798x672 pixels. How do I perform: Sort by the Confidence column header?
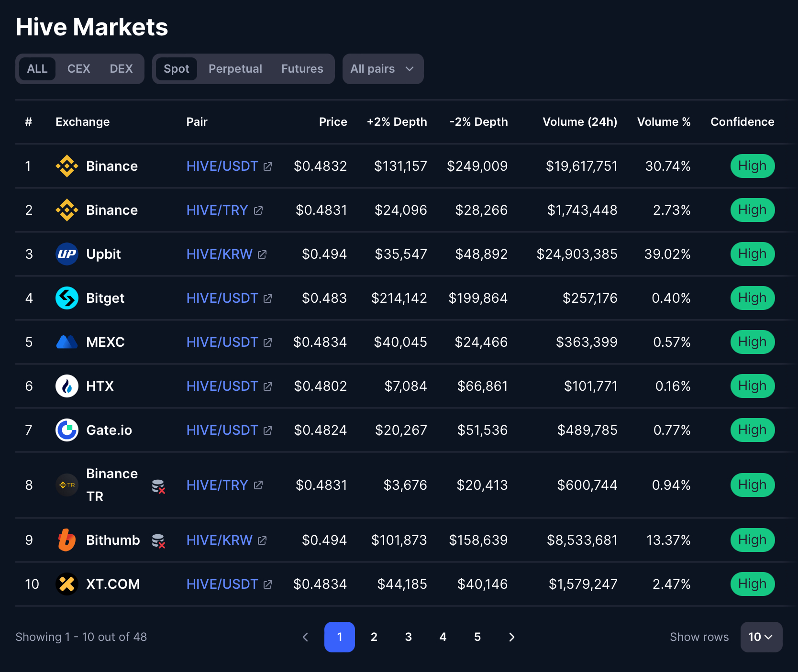(743, 122)
